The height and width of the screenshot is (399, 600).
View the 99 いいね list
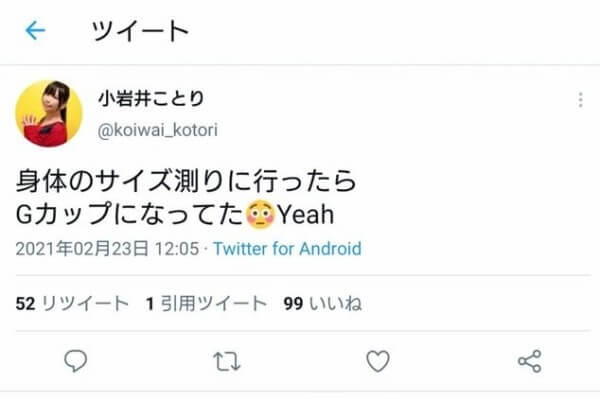[x=323, y=304]
